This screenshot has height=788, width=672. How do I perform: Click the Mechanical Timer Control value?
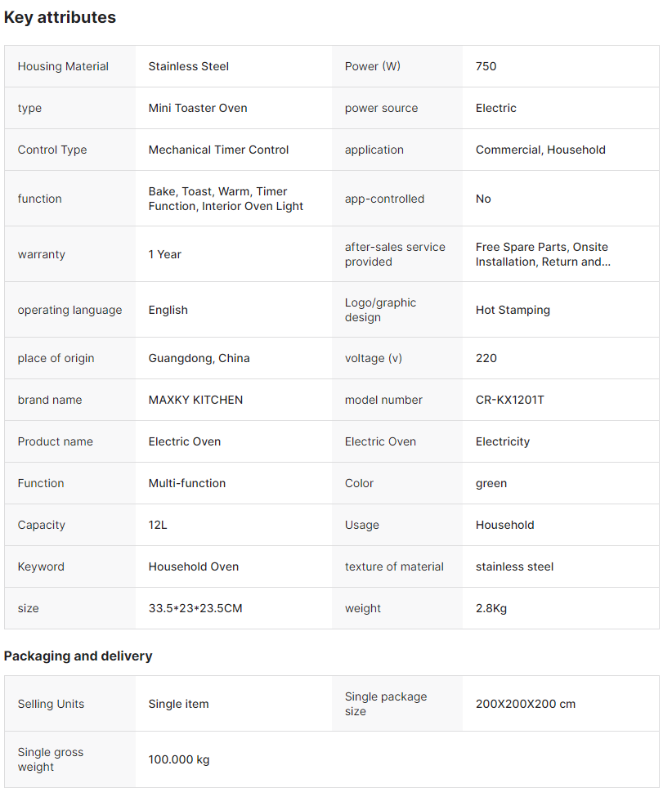tap(218, 150)
